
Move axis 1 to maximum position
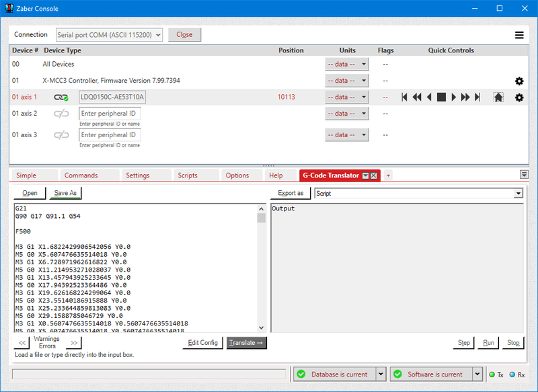click(x=477, y=97)
